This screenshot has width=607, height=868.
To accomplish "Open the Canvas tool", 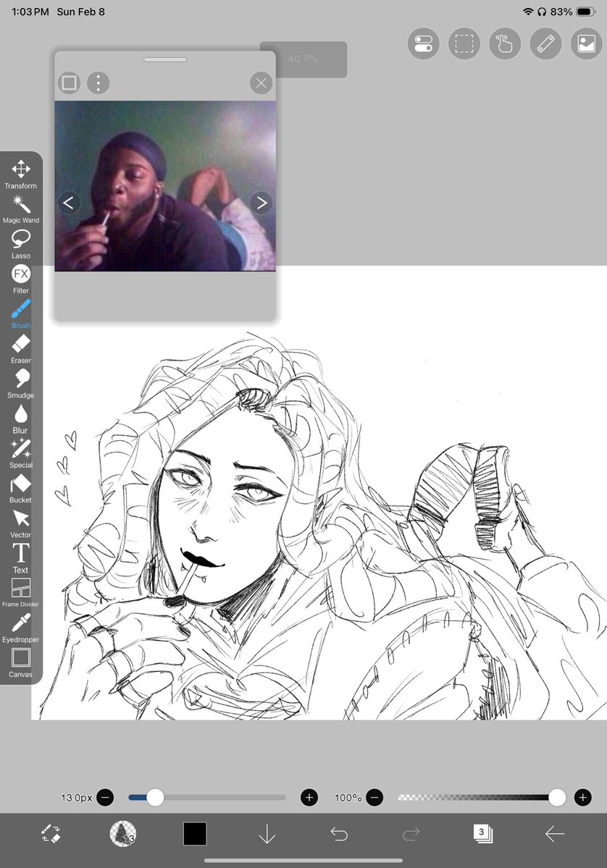I will tap(20, 662).
